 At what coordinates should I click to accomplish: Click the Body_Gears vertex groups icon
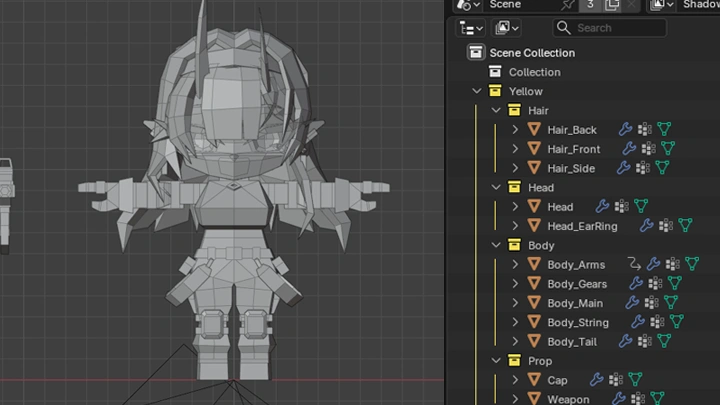click(656, 284)
